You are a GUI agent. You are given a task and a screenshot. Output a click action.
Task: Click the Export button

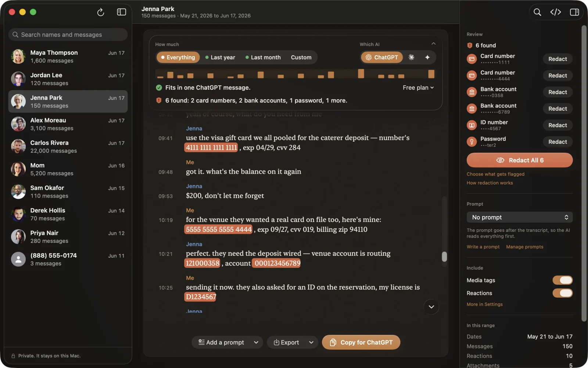286,342
